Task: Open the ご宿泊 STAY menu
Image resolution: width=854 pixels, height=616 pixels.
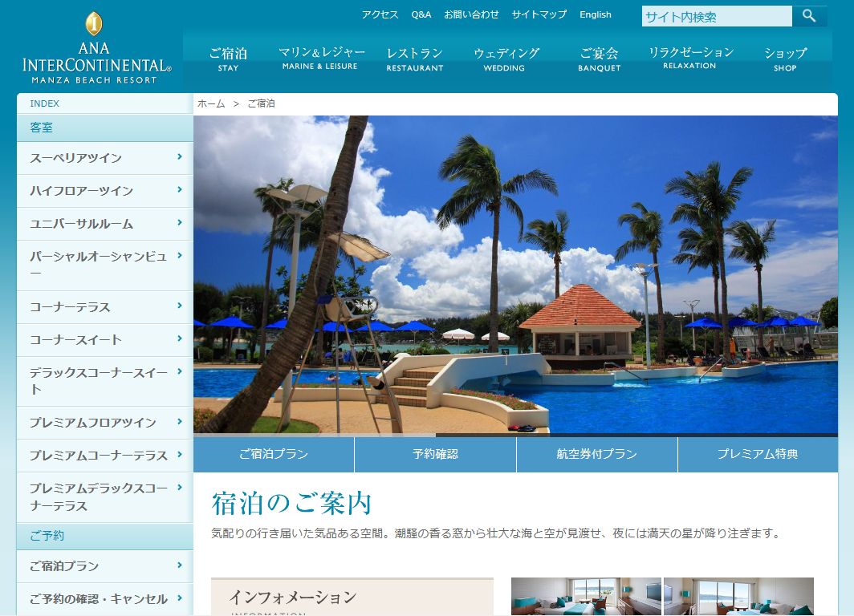Action: [x=228, y=59]
